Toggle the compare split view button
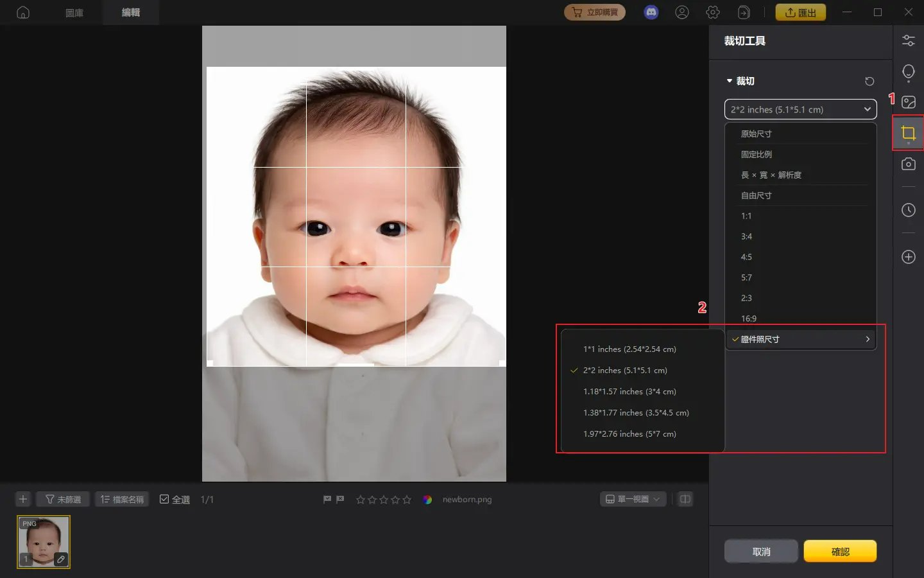Image resolution: width=924 pixels, height=578 pixels. pos(685,499)
